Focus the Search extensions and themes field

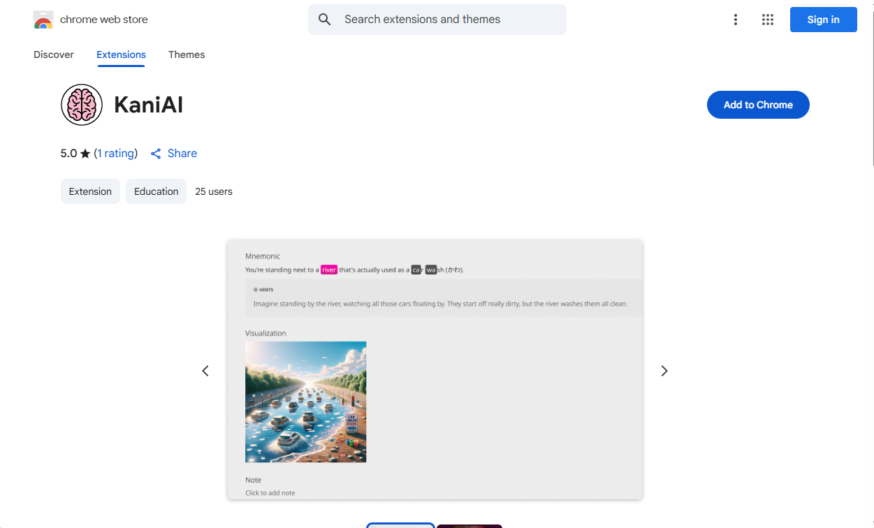[x=437, y=20]
